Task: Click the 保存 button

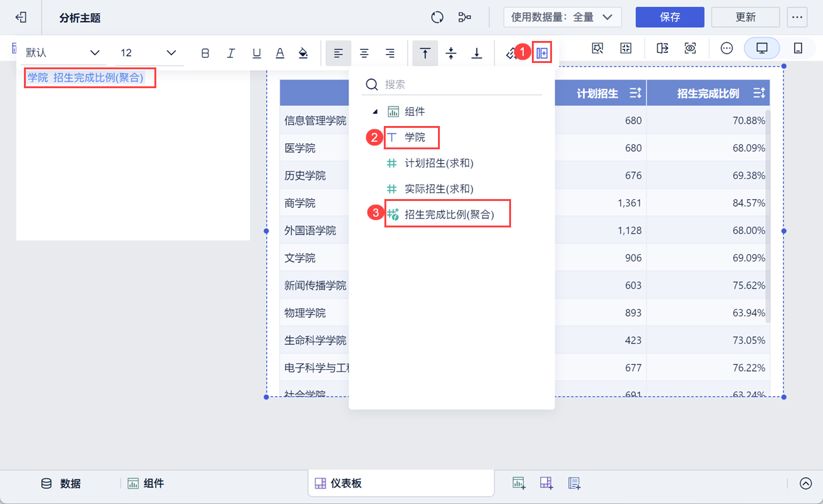Action: pos(670,18)
